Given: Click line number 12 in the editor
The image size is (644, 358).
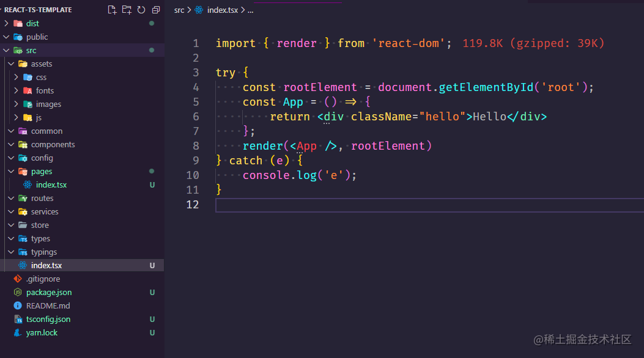Looking at the screenshot, I should coord(193,205).
